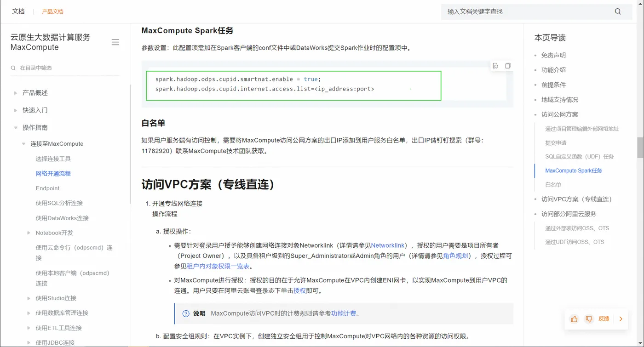Jump to 功能介绍 in the page navigation

pyautogui.click(x=553, y=70)
